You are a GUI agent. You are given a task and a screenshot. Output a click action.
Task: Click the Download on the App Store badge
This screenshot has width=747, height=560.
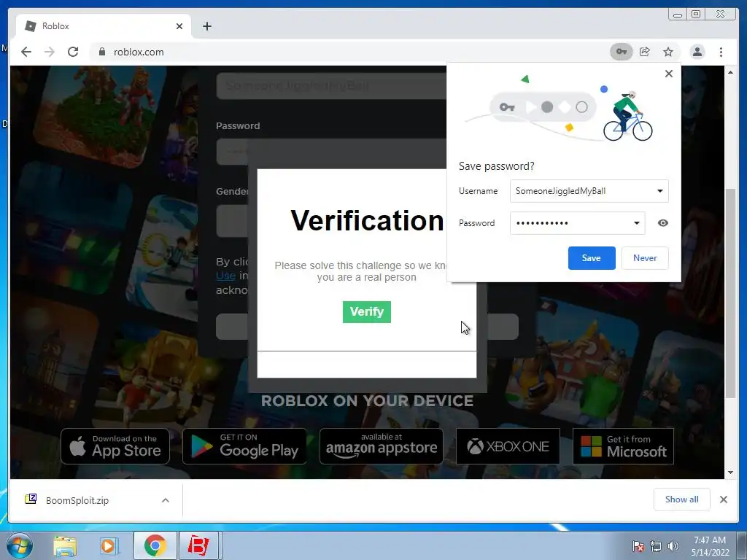click(115, 446)
